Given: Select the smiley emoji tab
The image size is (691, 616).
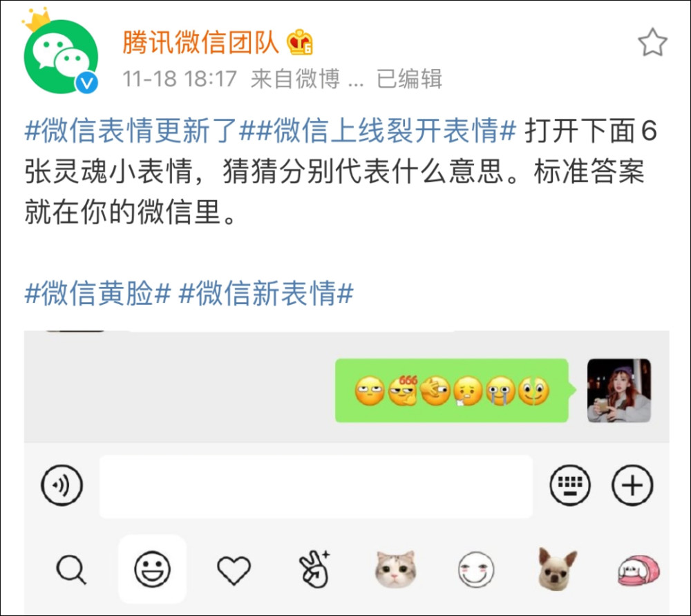Looking at the screenshot, I should [x=152, y=569].
